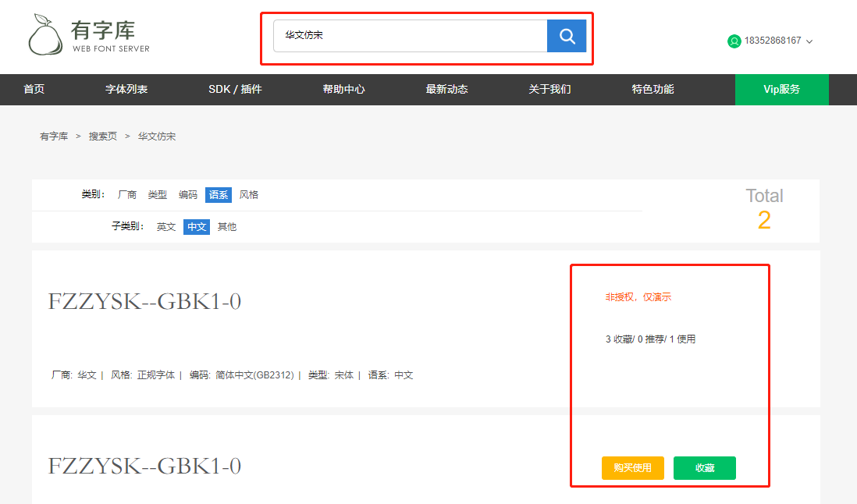Click the red 非授权，仅演示 notice
The height and width of the screenshot is (504, 857).
tap(638, 297)
